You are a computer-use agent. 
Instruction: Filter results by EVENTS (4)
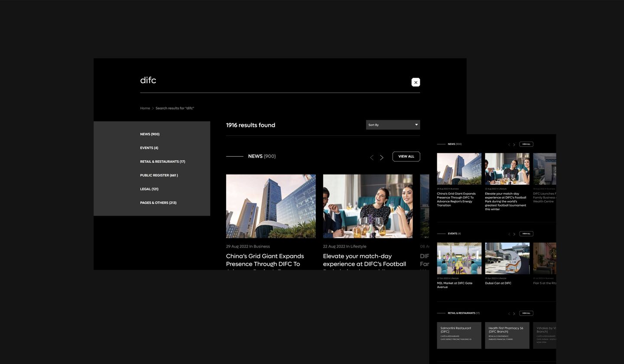pos(149,148)
